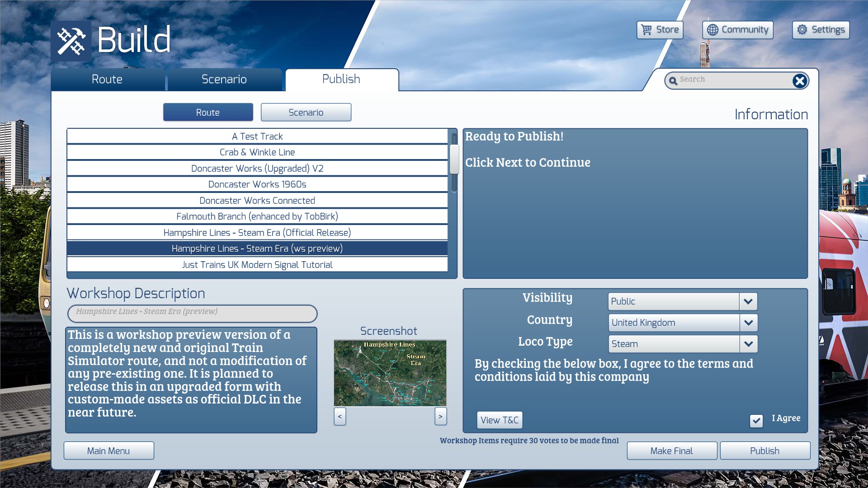Clear search with the X icon

[799, 81]
